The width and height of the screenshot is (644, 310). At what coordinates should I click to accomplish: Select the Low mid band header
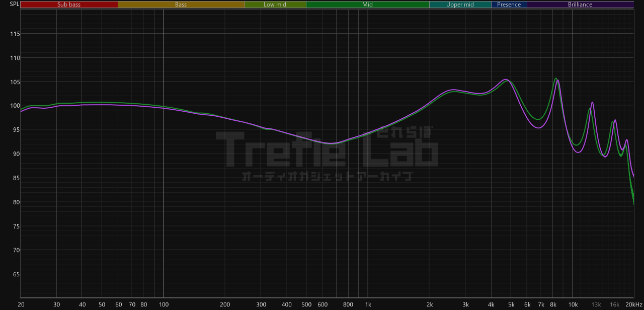coord(275,5)
